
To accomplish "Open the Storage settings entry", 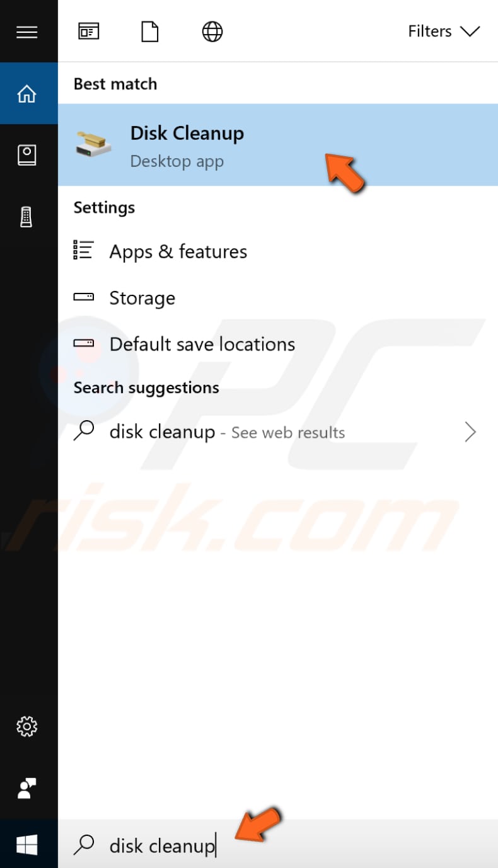I will point(142,298).
